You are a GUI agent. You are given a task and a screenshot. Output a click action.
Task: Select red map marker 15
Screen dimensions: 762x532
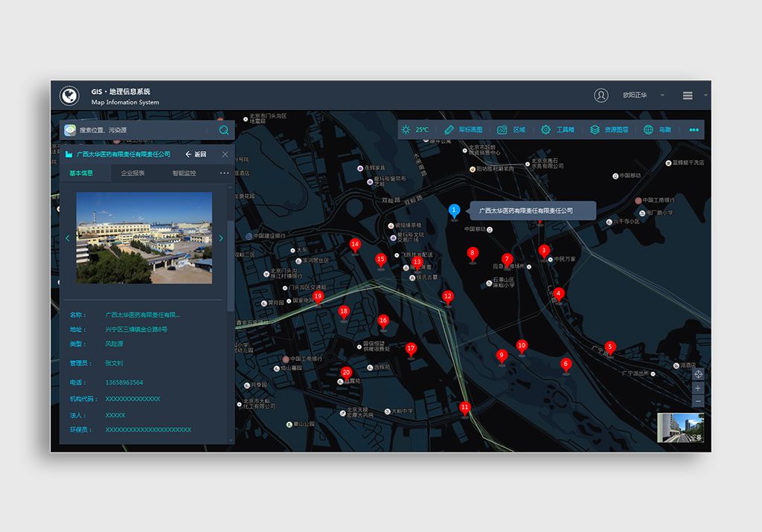tap(380, 260)
